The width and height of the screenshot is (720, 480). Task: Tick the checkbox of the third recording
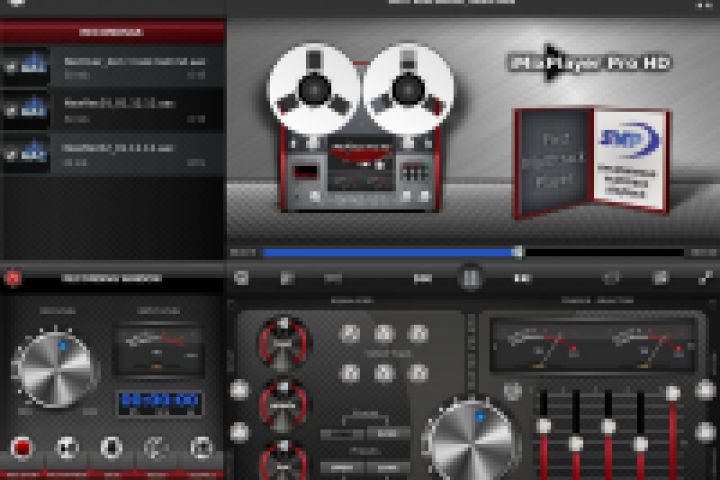10,154
